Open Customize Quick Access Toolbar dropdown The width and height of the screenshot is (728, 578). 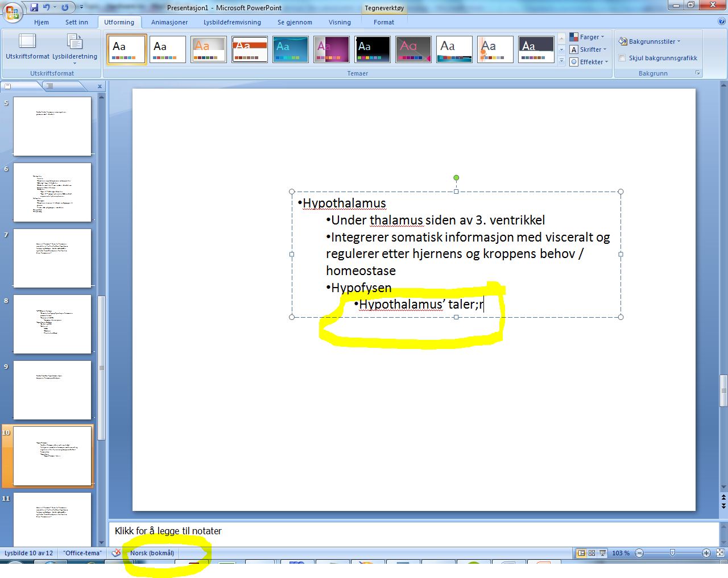[x=81, y=7]
